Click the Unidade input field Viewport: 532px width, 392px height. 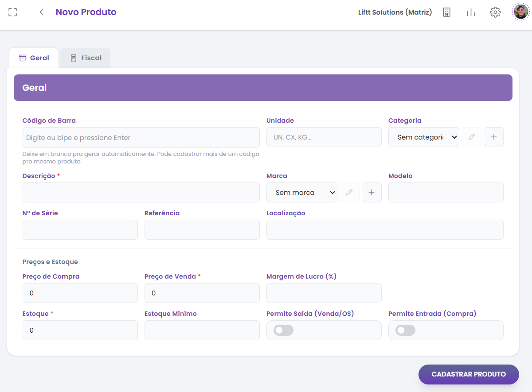324,137
